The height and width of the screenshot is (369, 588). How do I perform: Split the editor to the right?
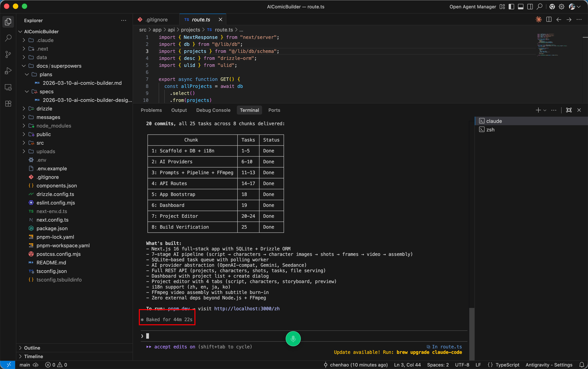coord(549,19)
